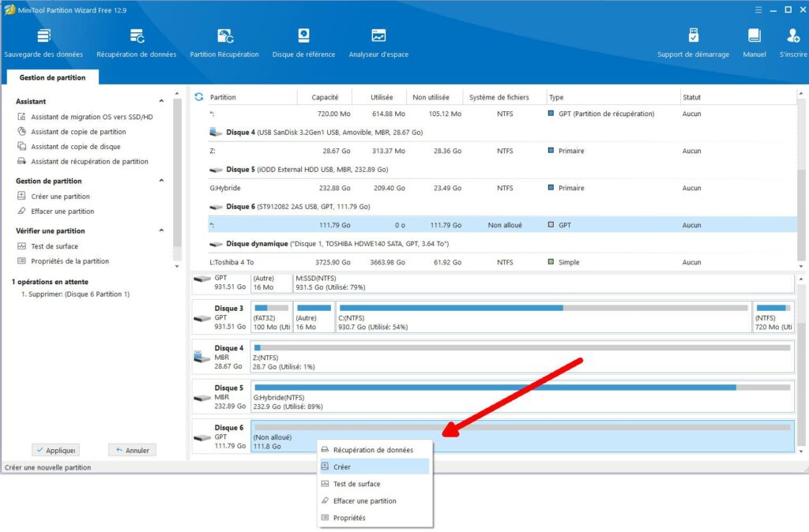Open the Manuel help icon

tap(754, 43)
